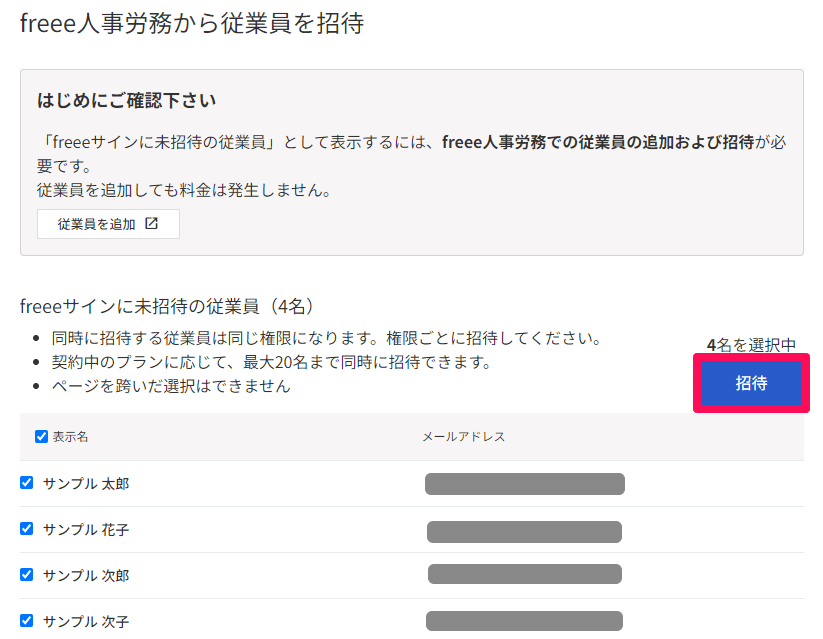Click サンプル 太郎's masked email field
The height and width of the screenshot is (639, 823).
click(525, 483)
